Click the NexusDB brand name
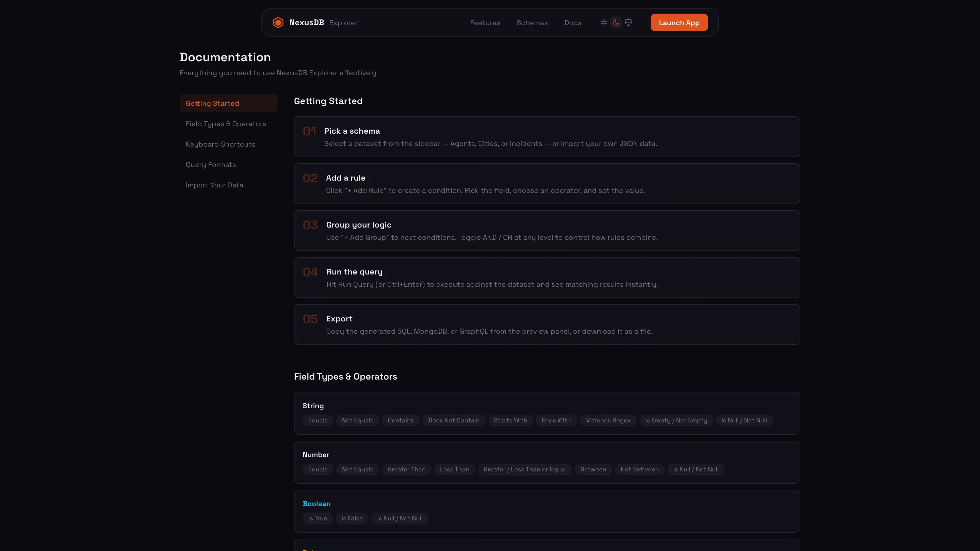980x551 pixels. [307, 22]
